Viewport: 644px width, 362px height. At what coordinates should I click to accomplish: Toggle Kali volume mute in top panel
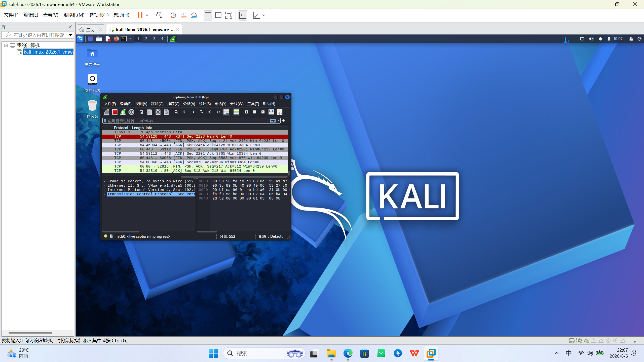[591, 39]
